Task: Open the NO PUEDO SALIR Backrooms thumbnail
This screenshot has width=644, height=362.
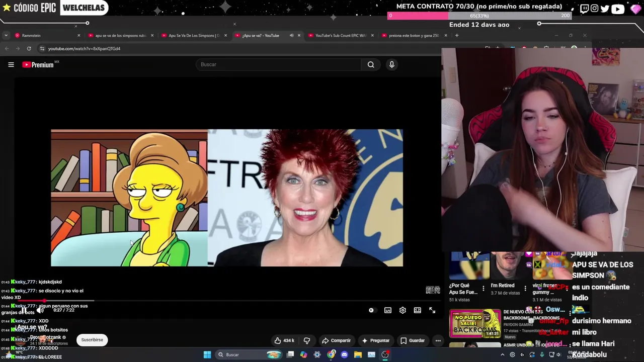Action: coord(475,323)
